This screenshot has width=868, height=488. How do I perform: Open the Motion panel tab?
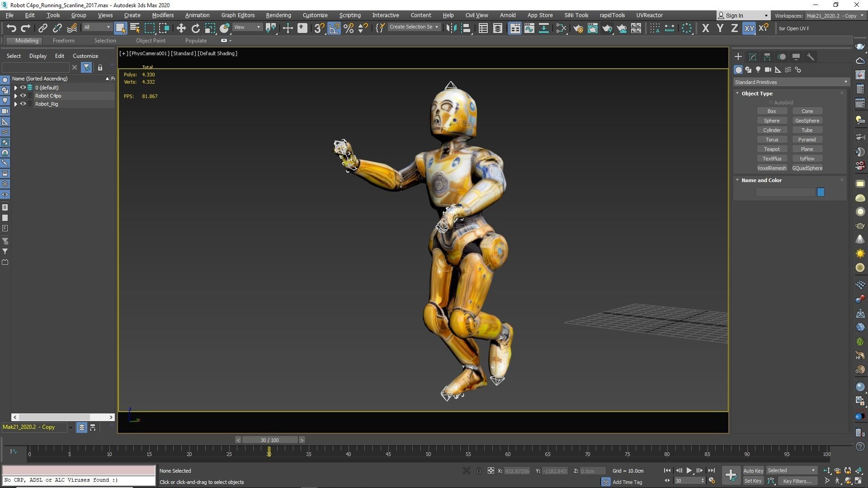point(782,57)
